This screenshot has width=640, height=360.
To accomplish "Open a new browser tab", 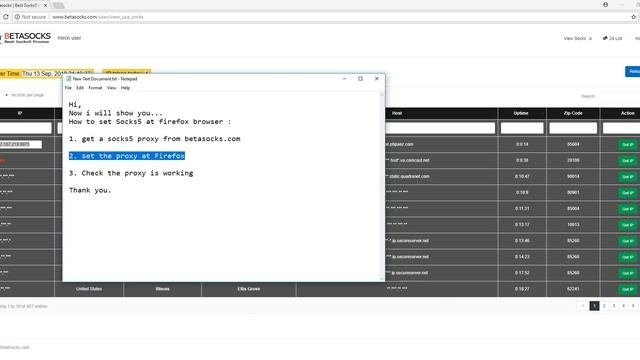I will 59,5.
